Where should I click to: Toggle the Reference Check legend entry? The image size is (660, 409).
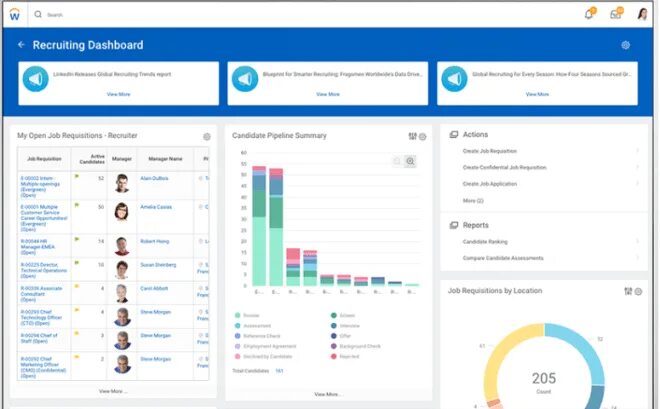[x=257, y=336]
